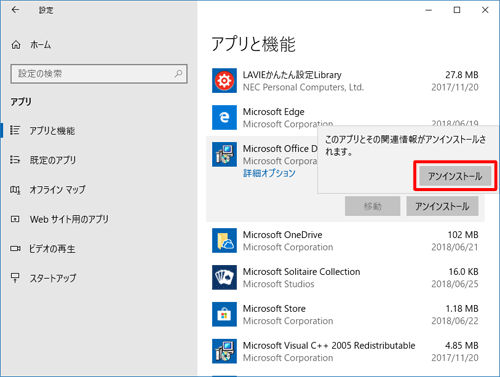Viewport: 500px width, 377px height.
Task: Minimize the 設定 window
Action: (x=429, y=10)
